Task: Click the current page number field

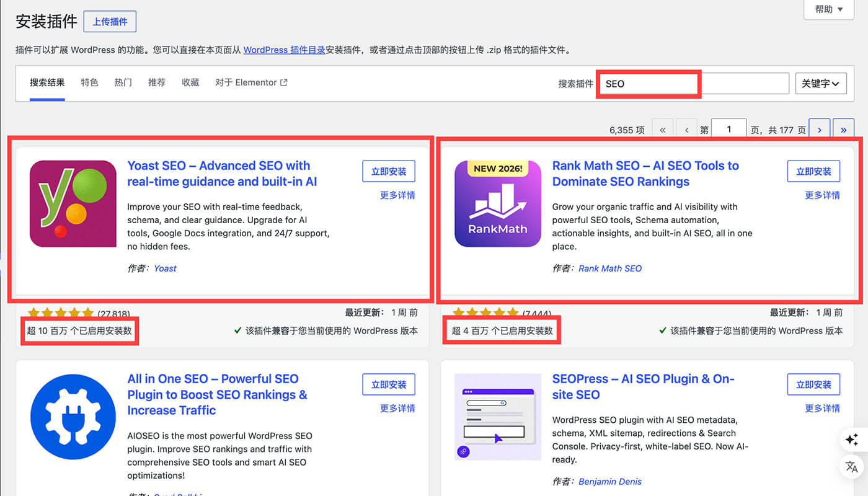Action: point(728,130)
